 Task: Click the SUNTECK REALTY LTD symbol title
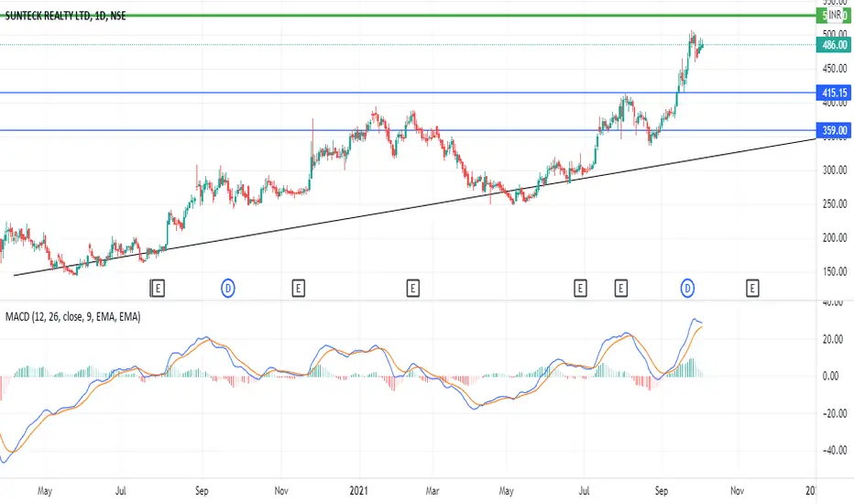click(65, 16)
